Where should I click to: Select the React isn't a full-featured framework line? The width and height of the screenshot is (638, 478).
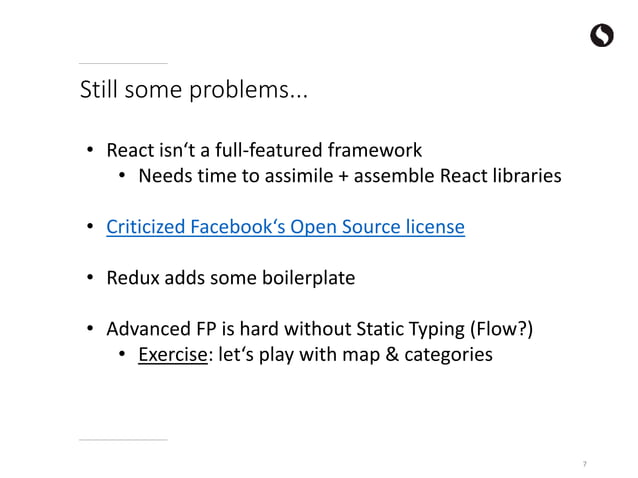[264, 150]
